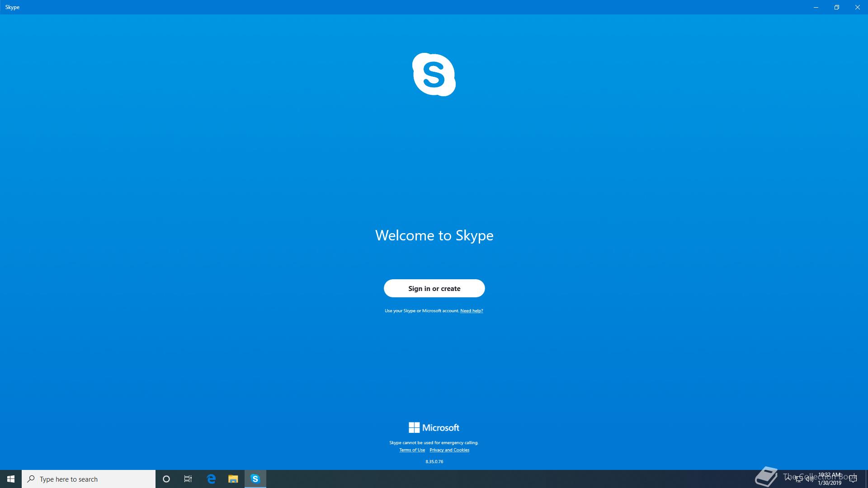Click the Skype logo at the top
This screenshot has height=488, width=868.
(434, 75)
